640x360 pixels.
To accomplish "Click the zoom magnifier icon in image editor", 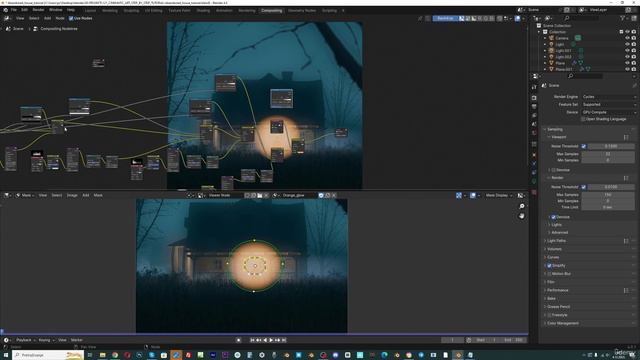I will [522, 206].
